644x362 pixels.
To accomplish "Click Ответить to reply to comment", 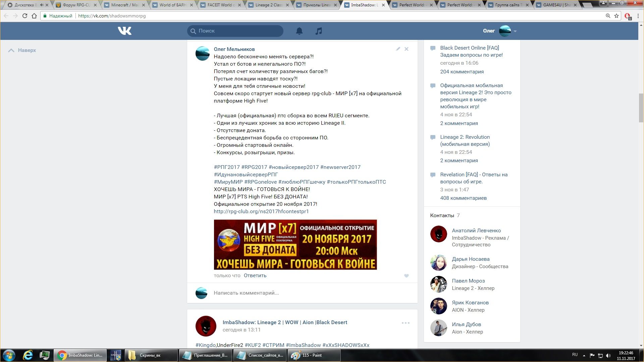I will 255,276.
